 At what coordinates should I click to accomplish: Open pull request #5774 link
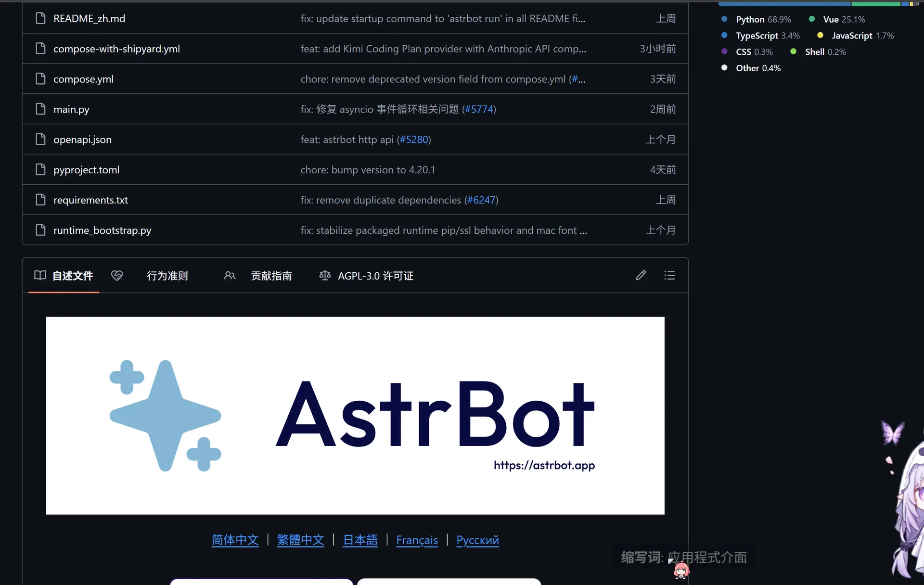tap(479, 109)
